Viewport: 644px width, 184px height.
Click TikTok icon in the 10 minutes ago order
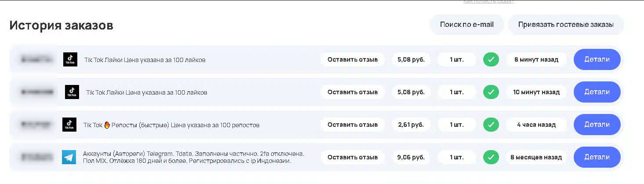coord(72,92)
